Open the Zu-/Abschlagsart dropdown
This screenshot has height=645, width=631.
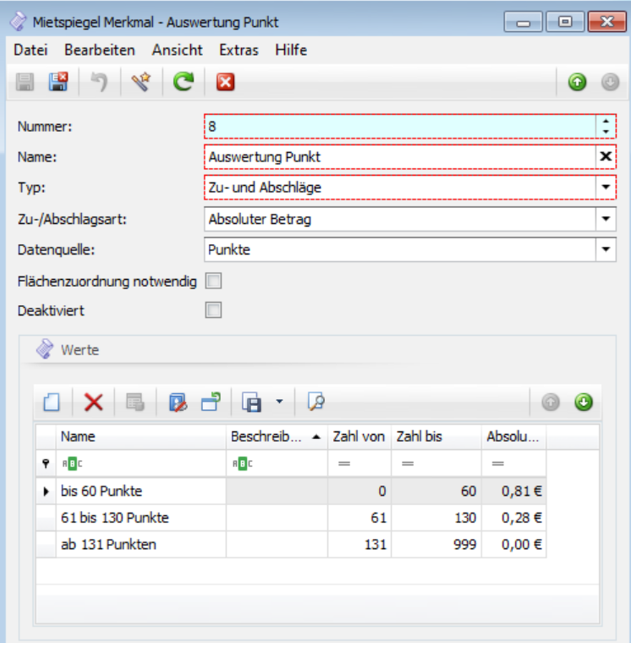click(605, 218)
